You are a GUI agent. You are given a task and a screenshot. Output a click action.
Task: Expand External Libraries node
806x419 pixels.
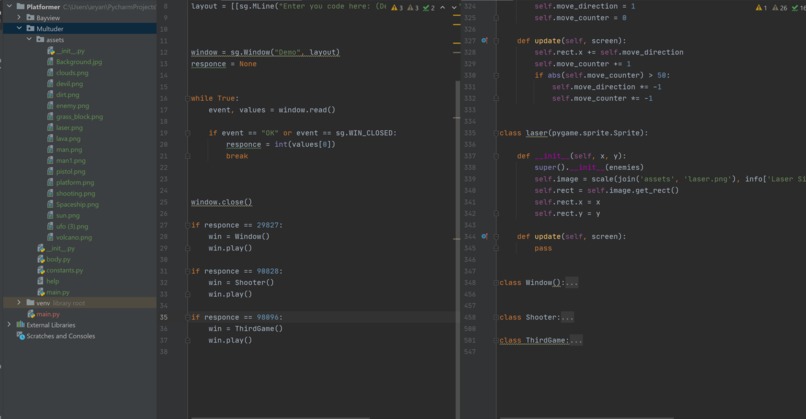point(9,324)
